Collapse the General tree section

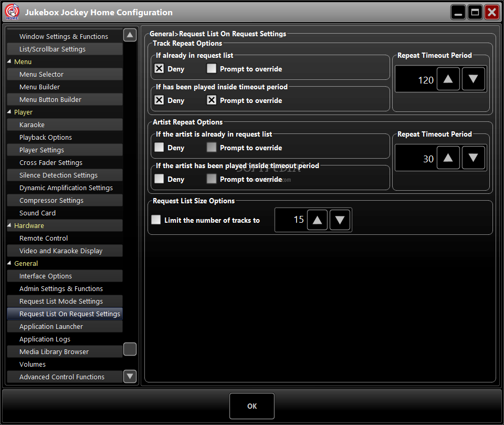9,263
